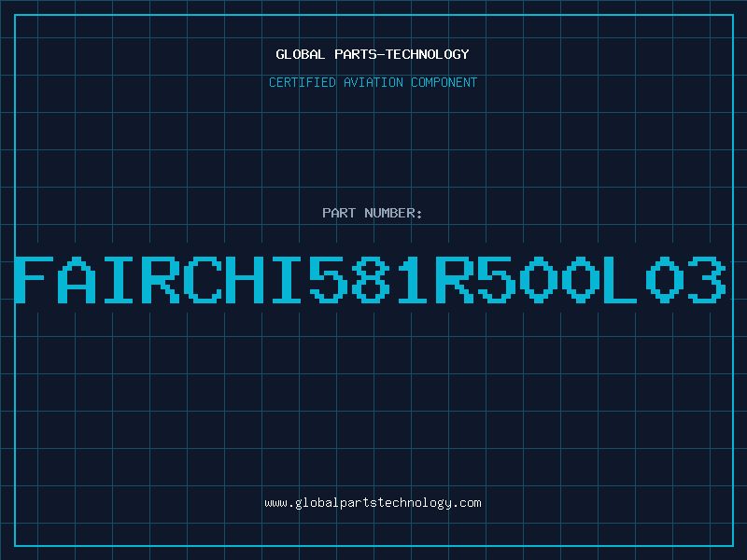Screen dimensions: 747x560
Task: Select the CERTIFIED AVIATION COMPONENT subtitle
Action: tap(373, 82)
